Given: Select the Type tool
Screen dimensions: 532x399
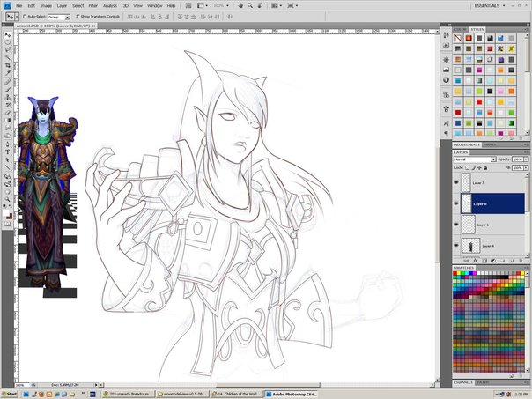Looking at the screenshot, I should [x=7, y=152].
